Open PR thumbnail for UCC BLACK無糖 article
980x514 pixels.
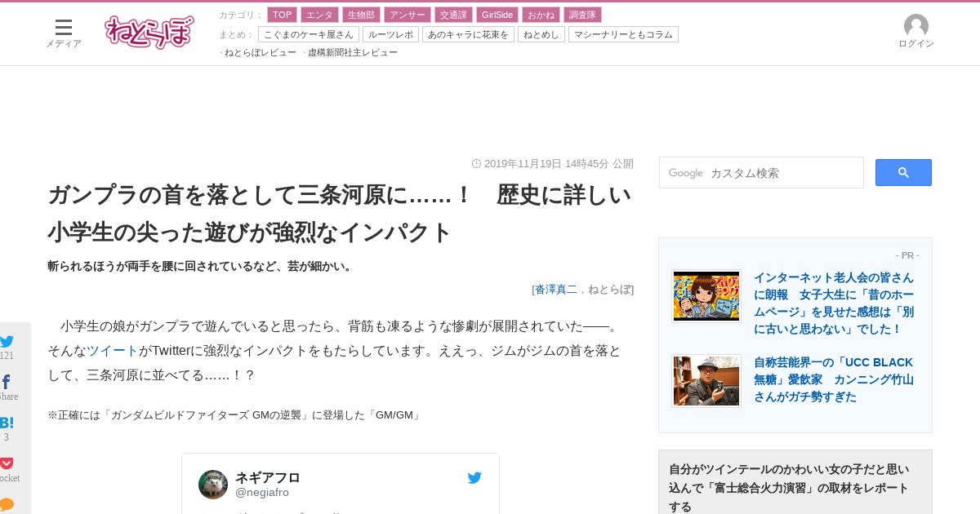click(706, 381)
